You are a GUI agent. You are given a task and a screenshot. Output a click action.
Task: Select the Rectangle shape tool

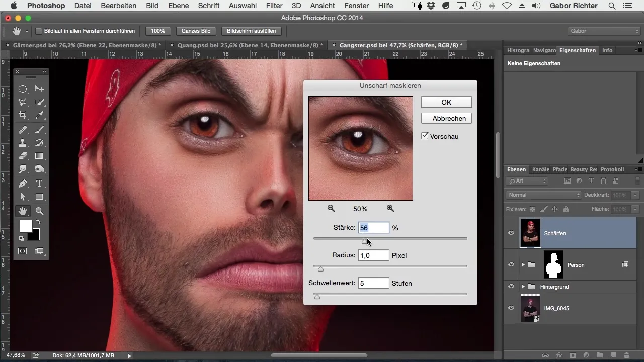(x=39, y=197)
